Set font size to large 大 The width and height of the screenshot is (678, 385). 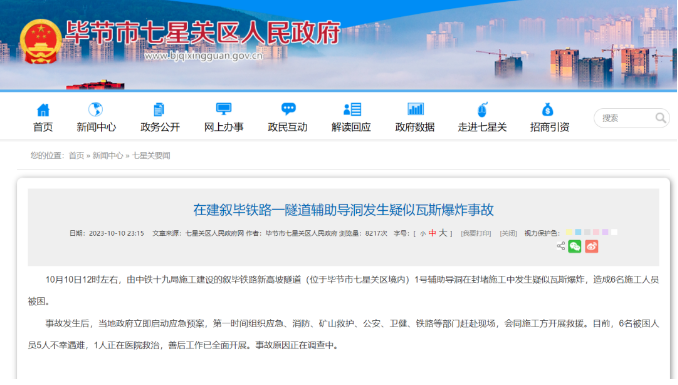[443, 233]
